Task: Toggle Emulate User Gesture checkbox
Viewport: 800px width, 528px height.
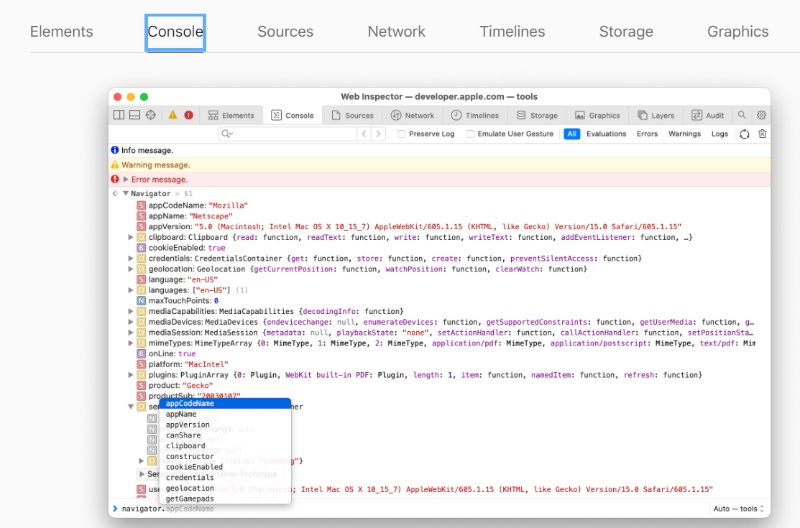Action: point(471,133)
